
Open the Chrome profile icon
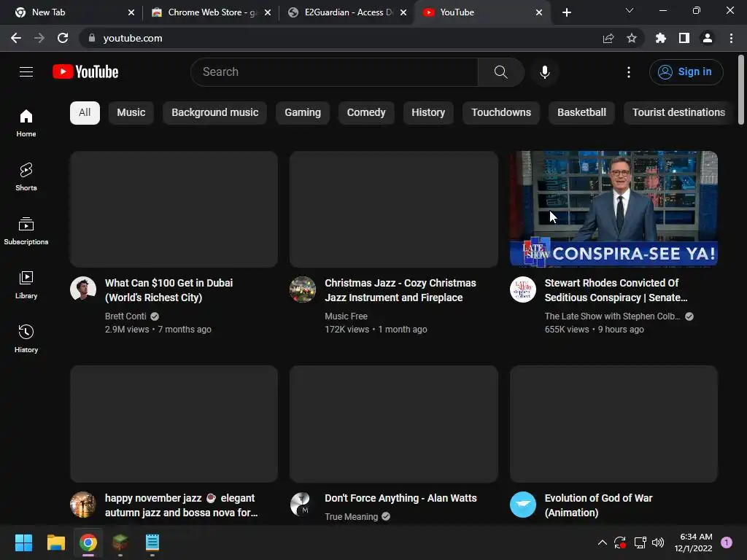pos(707,38)
